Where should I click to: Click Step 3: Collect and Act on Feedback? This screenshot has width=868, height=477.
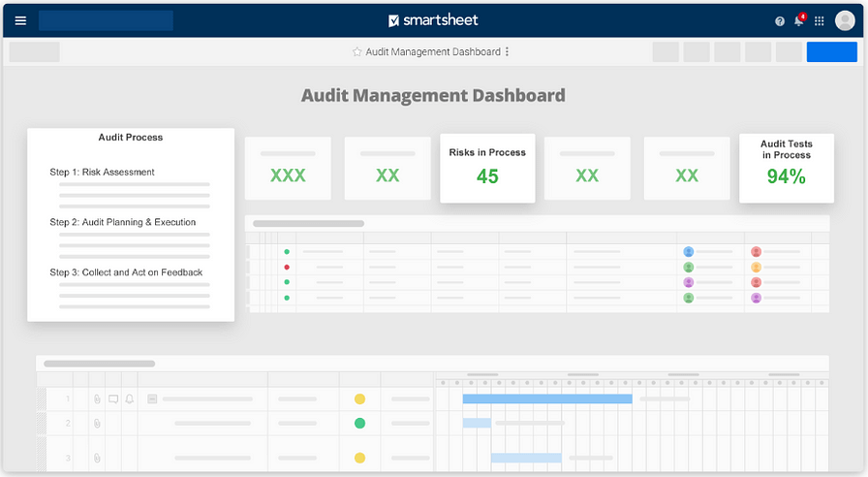[126, 272]
